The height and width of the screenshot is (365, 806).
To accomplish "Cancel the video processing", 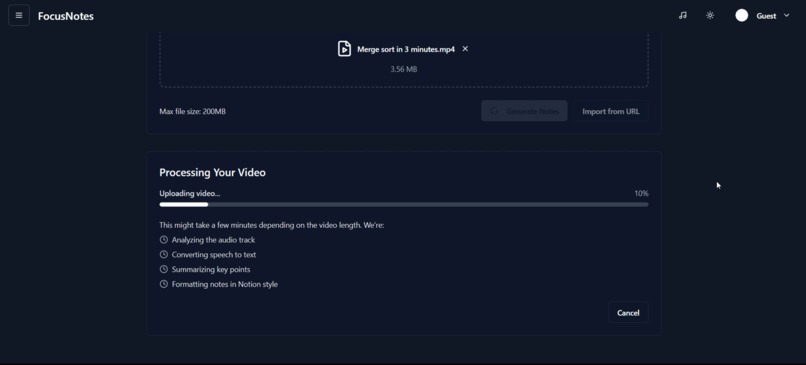I will [628, 313].
